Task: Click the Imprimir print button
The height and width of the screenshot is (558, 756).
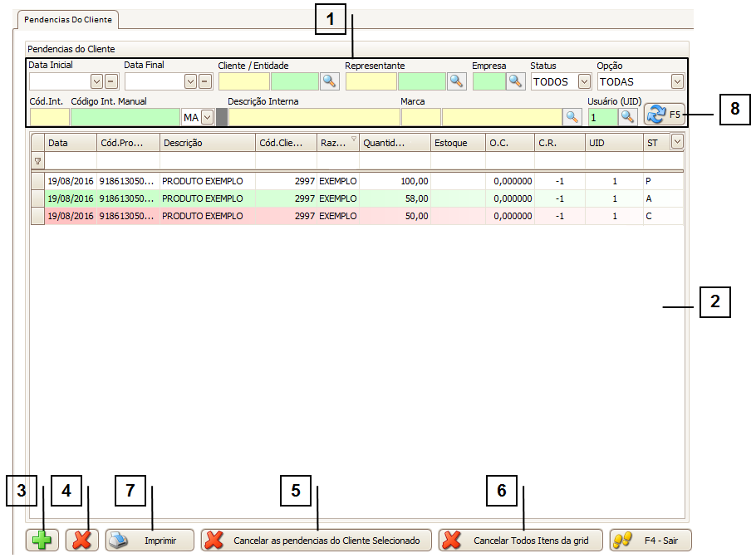Action: [x=150, y=541]
